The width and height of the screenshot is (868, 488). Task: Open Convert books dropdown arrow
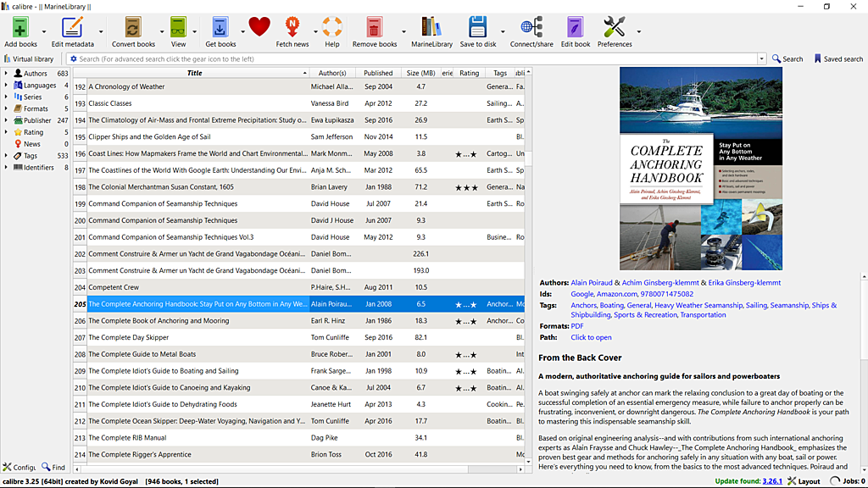pyautogui.click(x=162, y=31)
